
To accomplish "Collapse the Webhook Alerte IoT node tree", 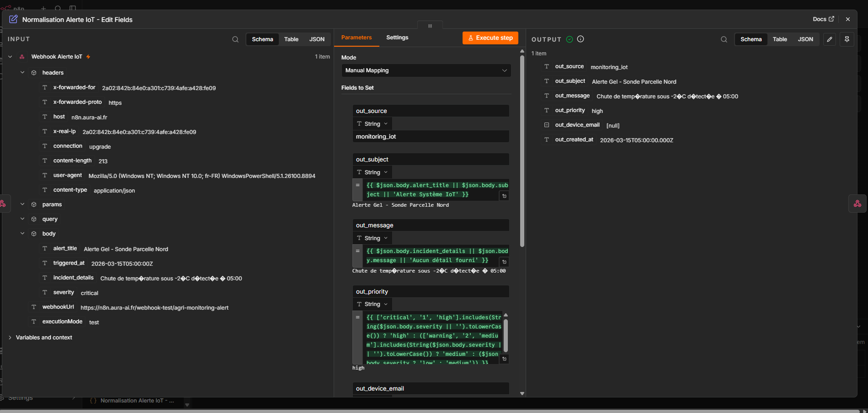I will [x=10, y=57].
